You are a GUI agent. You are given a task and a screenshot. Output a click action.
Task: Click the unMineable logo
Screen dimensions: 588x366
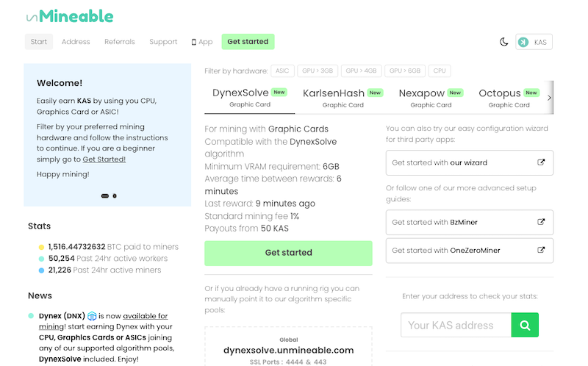click(x=70, y=16)
